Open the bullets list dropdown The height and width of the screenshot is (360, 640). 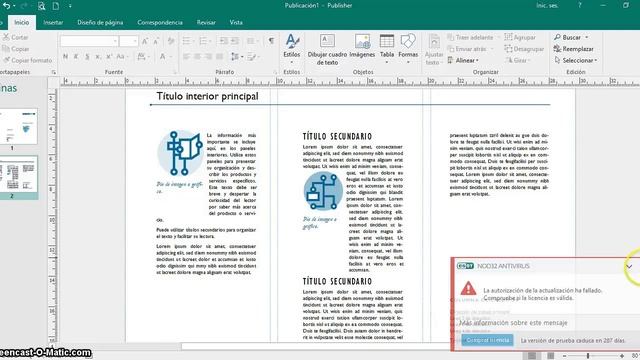188,41
